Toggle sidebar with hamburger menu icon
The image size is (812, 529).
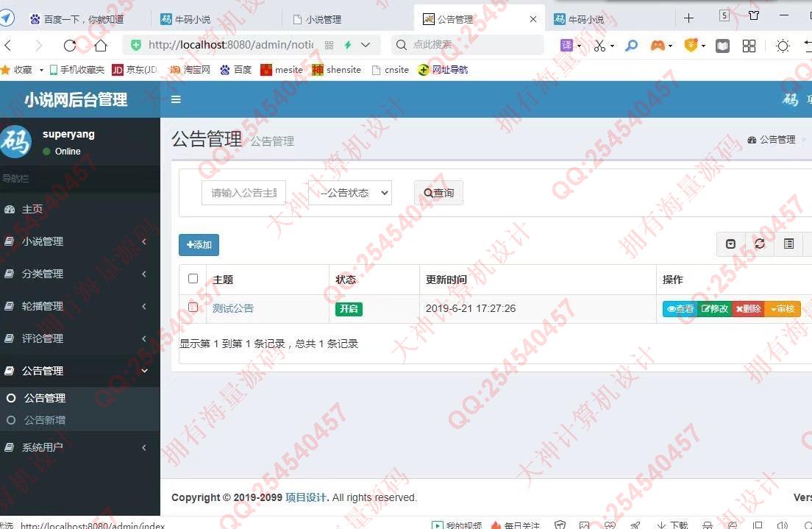click(176, 99)
